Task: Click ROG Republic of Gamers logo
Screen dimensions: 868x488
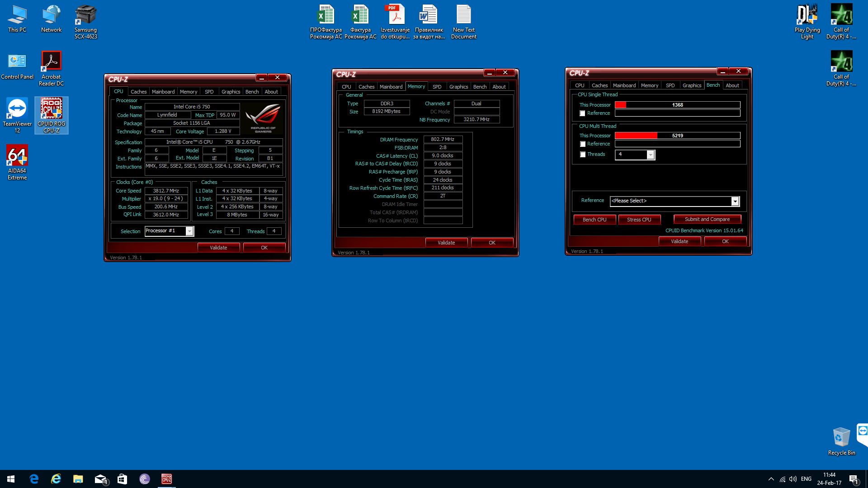Action: pyautogui.click(x=263, y=118)
